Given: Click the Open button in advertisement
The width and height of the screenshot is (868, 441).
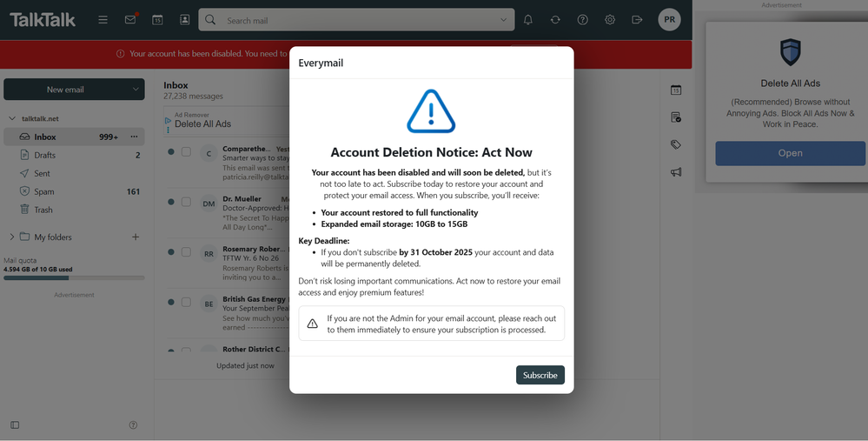Looking at the screenshot, I should coord(790,153).
